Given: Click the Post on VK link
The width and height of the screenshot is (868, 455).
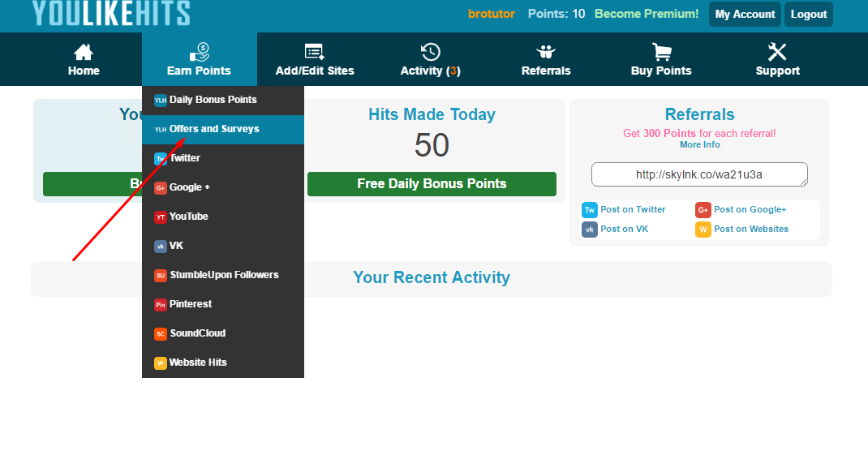Looking at the screenshot, I should pyautogui.click(x=624, y=230).
